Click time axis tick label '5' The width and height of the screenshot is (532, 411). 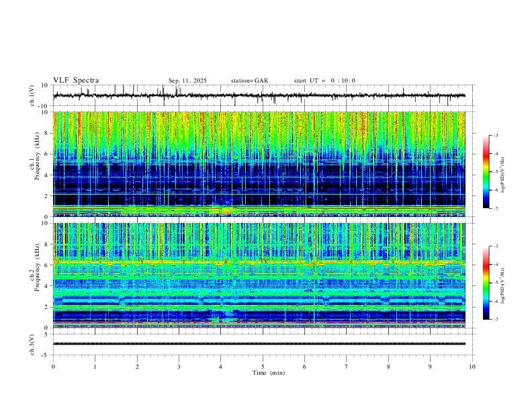263,367
